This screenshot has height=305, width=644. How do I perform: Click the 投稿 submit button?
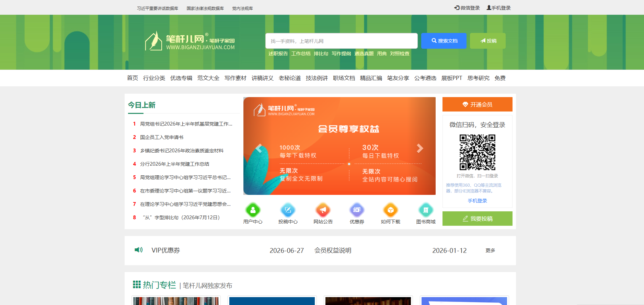[488, 41]
